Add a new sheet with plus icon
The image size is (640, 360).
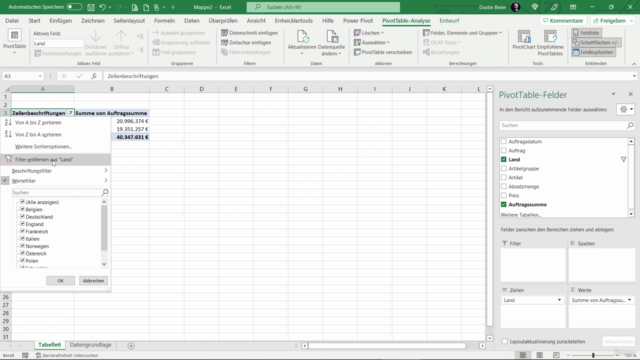click(x=131, y=346)
